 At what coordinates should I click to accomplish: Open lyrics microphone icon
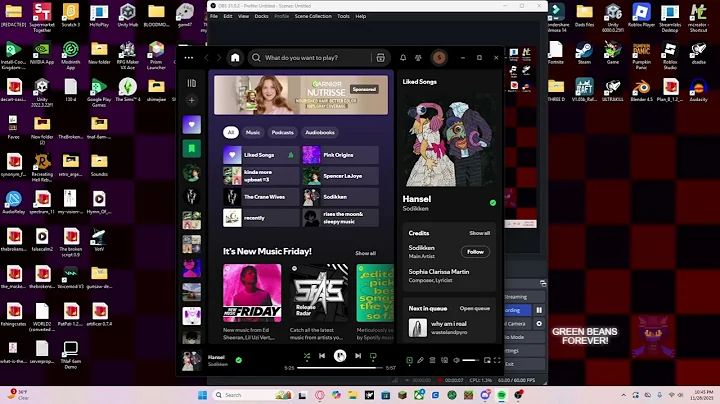coord(420,360)
